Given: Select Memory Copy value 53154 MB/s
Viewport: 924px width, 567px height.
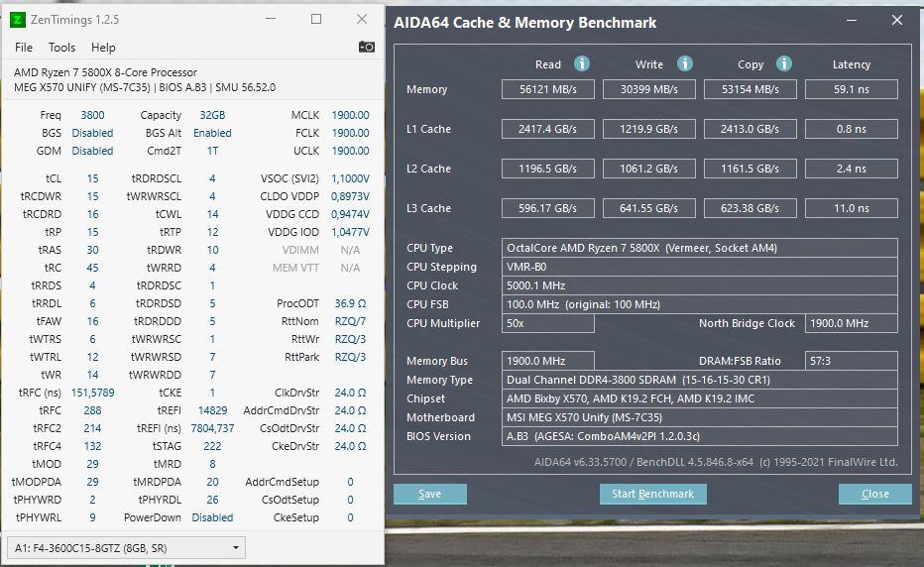Looking at the screenshot, I should coord(751,89).
